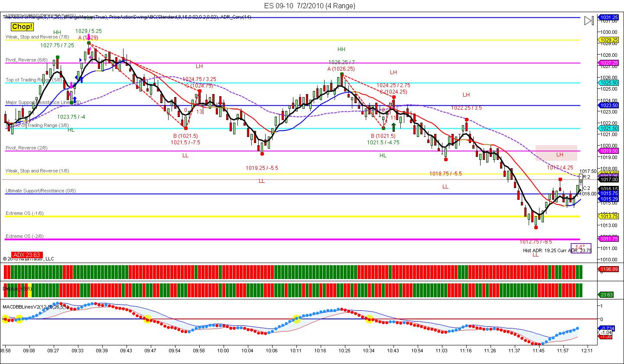Select the 1024.75 / 3.25 swing label
This screenshot has width=624, height=364.
coord(199,79)
